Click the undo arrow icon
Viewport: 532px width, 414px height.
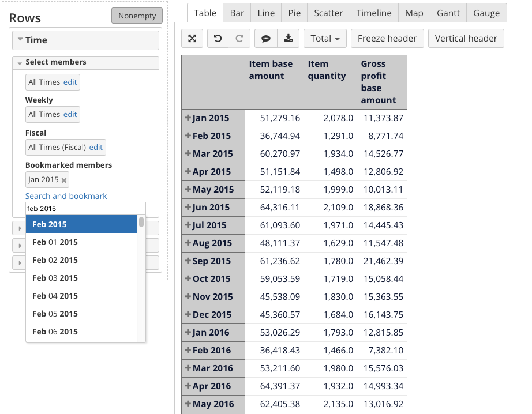[218, 39]
